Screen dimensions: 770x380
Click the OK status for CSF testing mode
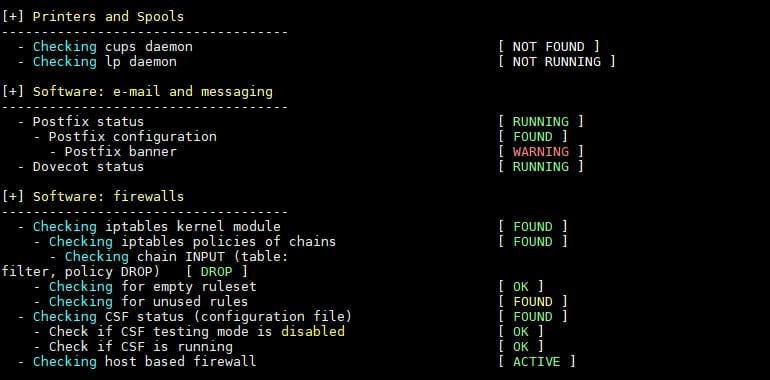(x=521, y=331)
